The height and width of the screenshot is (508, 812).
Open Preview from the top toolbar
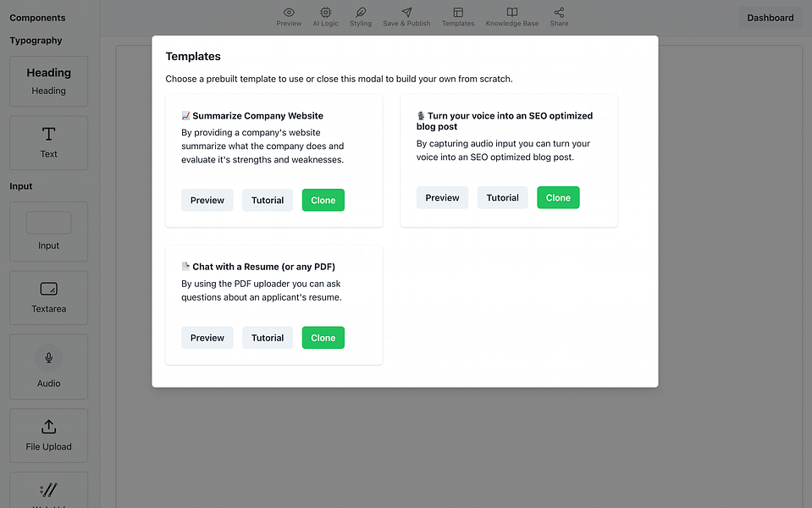pyautogui.click(x=289, y=17)
